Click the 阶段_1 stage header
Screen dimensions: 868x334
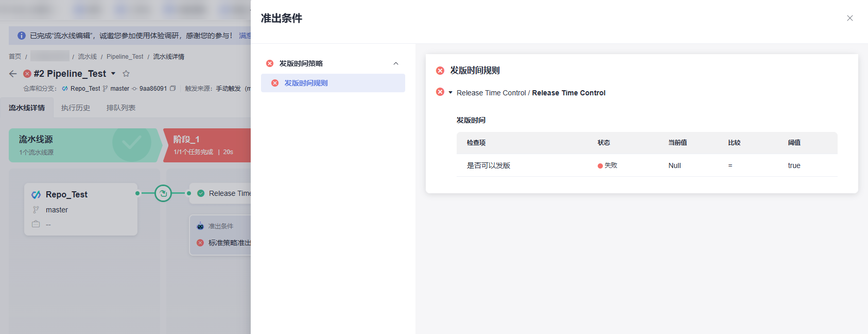pyautogui.click(x=207, y=145)
